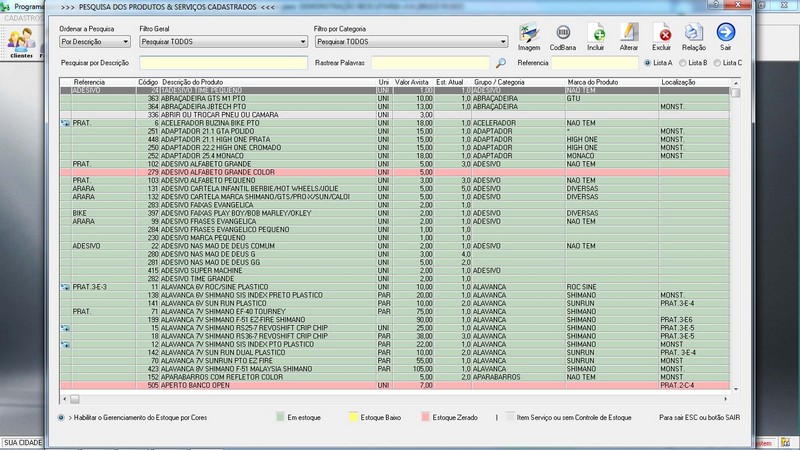Click the Descrição do Produto column header
Viewport: 800px width, 450px height.
[192, 82]
